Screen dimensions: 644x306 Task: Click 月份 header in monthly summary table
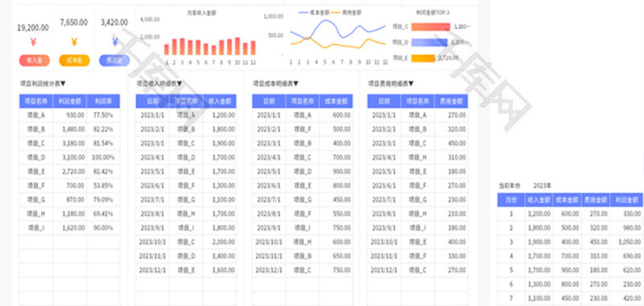(511, 200)
